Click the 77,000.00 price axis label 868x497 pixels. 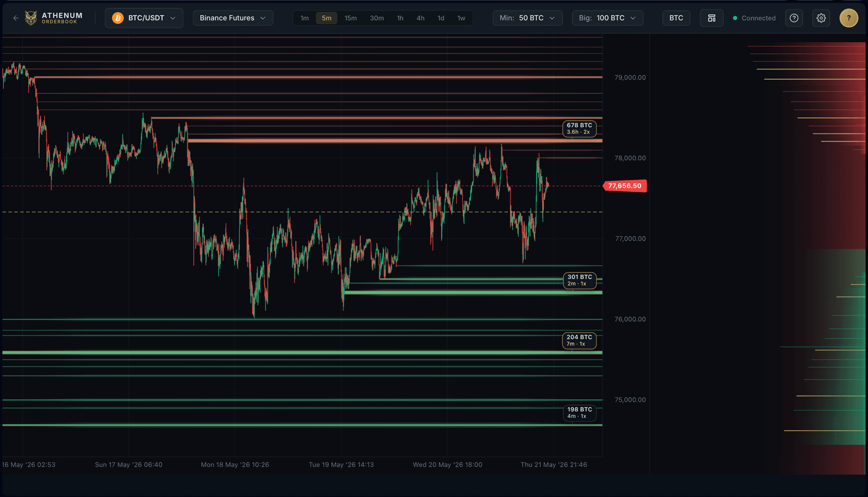pyautogui.click(x=630, y=238)
